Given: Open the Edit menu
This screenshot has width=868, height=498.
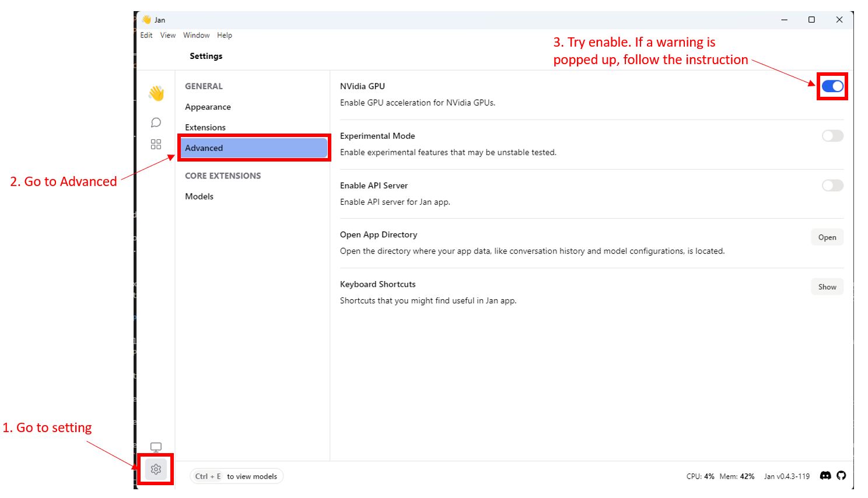Looking at the screenshot, I should coord(146,35).
